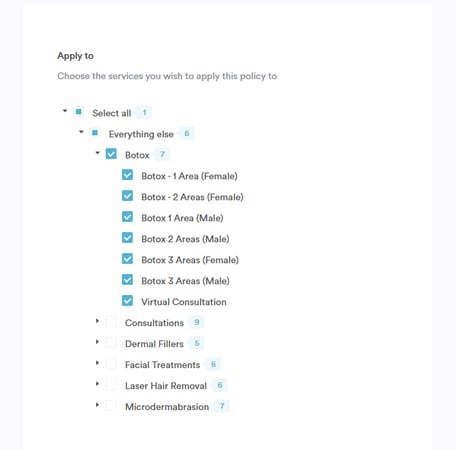Viewport: 456px width, 450px height.
Task: Uncheck the Virtual Consultation checkbox
Action: click(x=127, y=301)
